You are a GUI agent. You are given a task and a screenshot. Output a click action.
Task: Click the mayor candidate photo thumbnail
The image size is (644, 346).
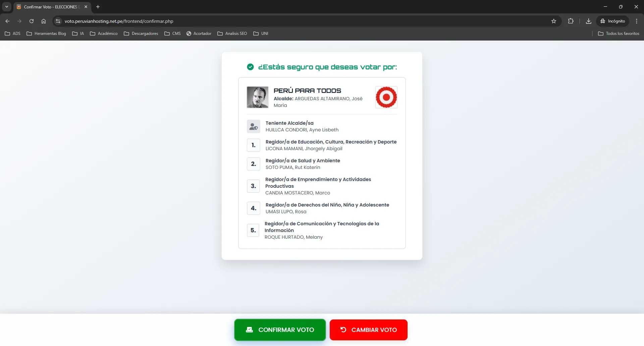(x=257, y=97)
